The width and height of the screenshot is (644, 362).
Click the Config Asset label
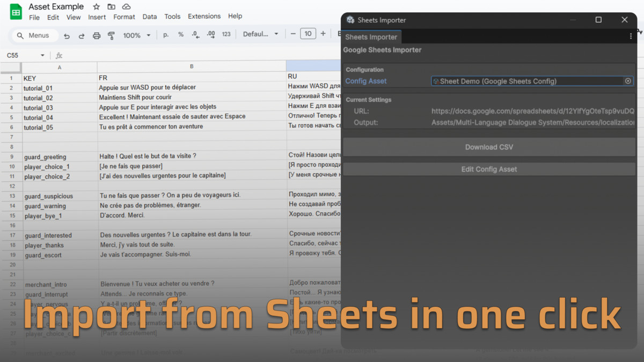(x=366, y=81)
